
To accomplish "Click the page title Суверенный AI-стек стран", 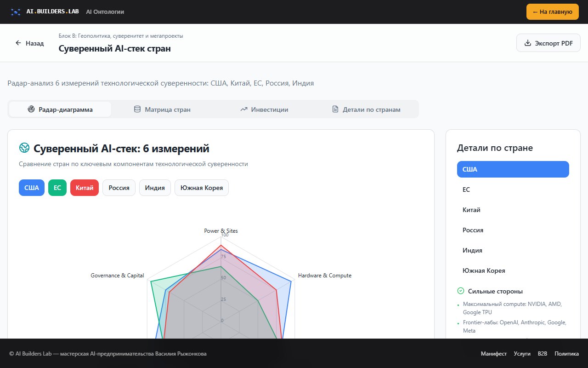I will tap(115, 48).
